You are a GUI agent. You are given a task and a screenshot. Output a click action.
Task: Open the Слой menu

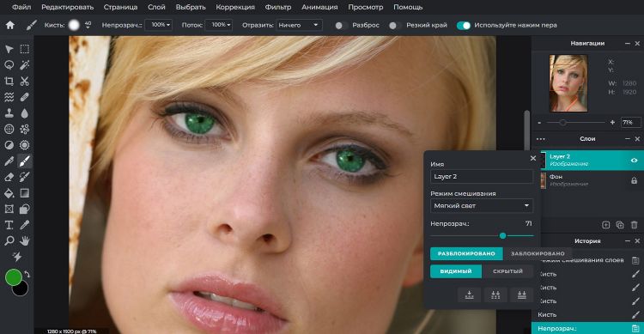(156, 7)
